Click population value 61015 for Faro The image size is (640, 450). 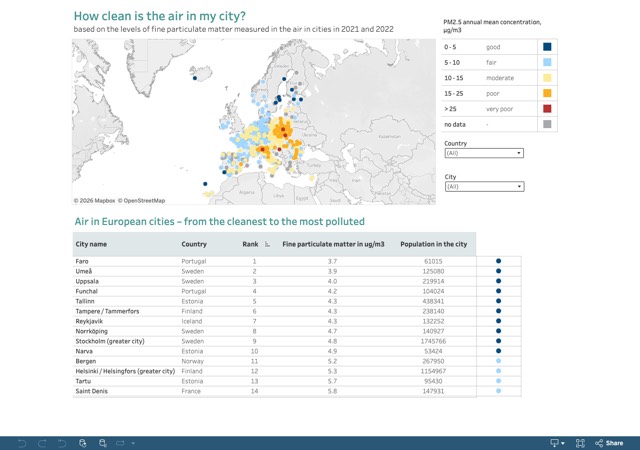433,261
